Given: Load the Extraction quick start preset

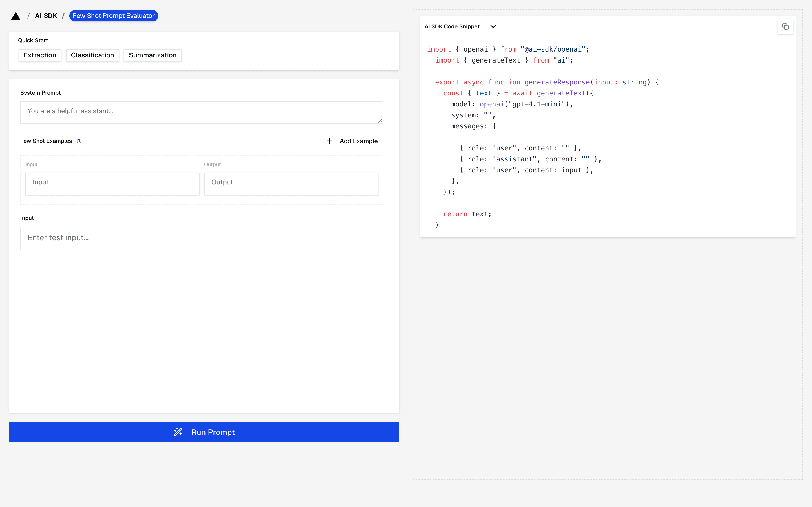Looking at the screenshot, I should pos(40,55).
